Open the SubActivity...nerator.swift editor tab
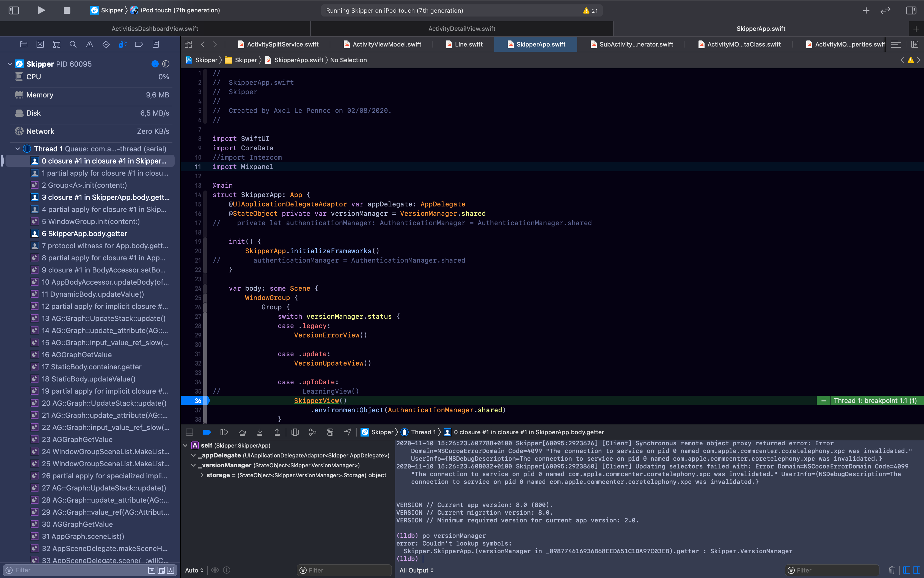 pyautogui.click(x=631, y=44)
